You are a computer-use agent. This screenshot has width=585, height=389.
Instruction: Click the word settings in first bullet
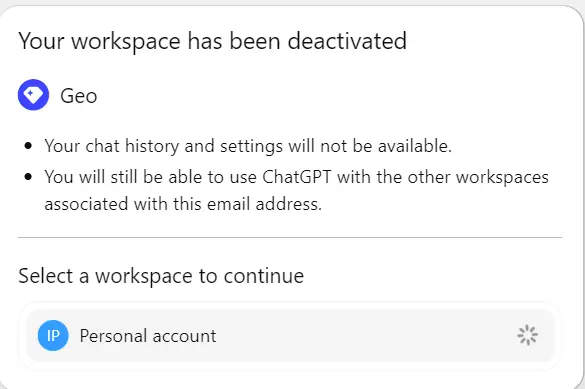click(251, 147)
